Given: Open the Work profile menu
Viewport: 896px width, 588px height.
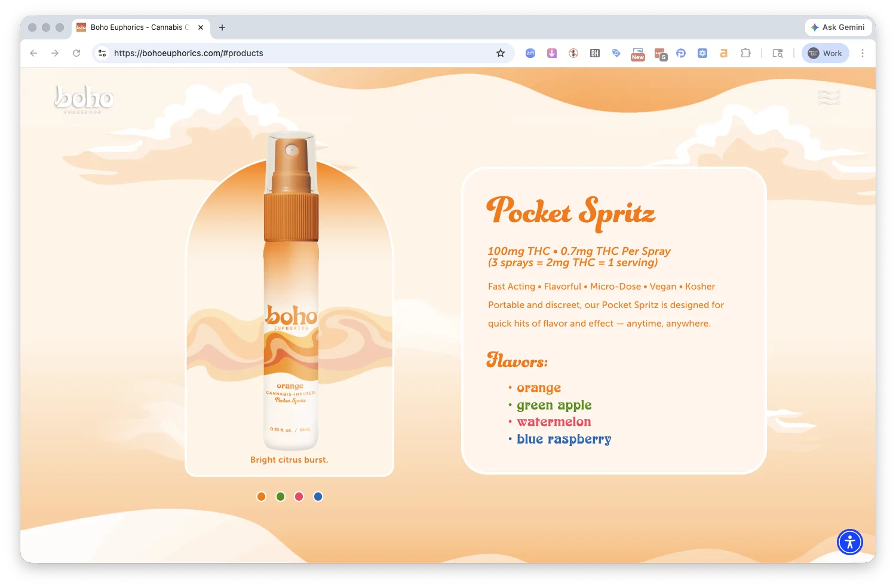Looking at the screenshot, I should tap(825, 53).
